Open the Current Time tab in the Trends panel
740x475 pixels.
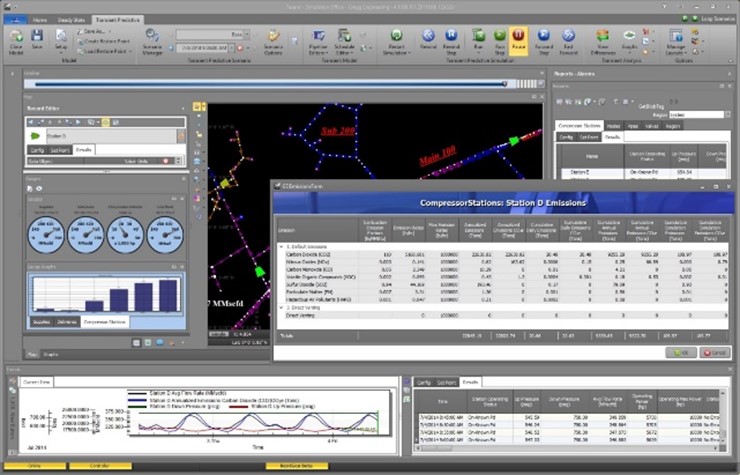37,382
